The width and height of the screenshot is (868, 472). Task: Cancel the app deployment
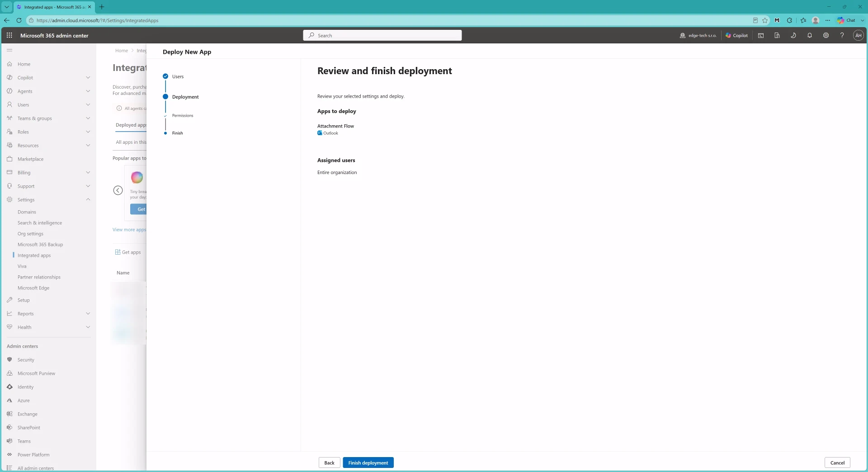[x=837, y=463]
